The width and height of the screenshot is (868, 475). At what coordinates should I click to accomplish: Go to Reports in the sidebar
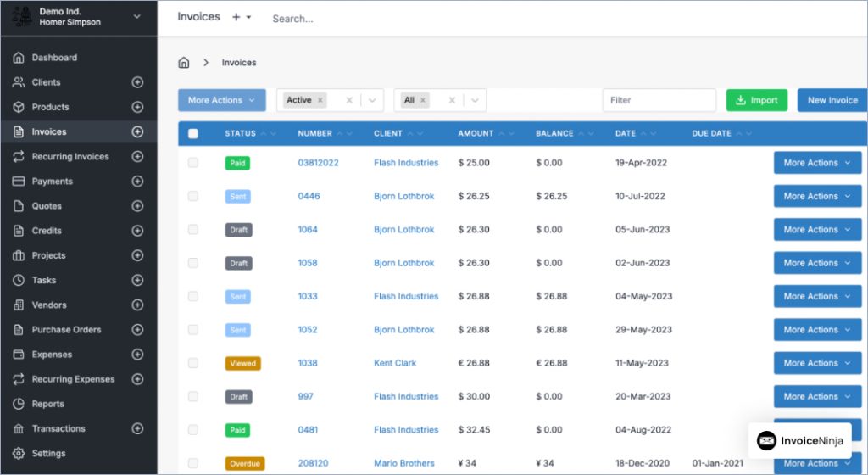[x=47, y=404]
